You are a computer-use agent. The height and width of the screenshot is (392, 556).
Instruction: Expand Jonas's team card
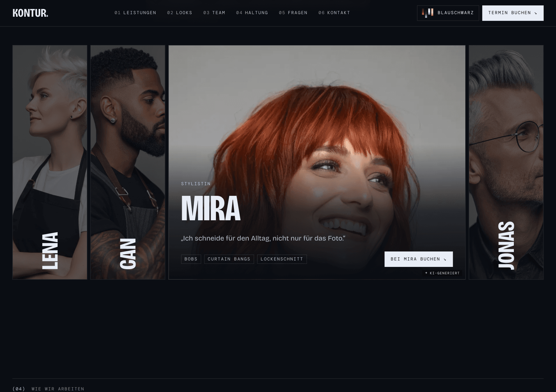pyautogui.click(x=506, y=162)
